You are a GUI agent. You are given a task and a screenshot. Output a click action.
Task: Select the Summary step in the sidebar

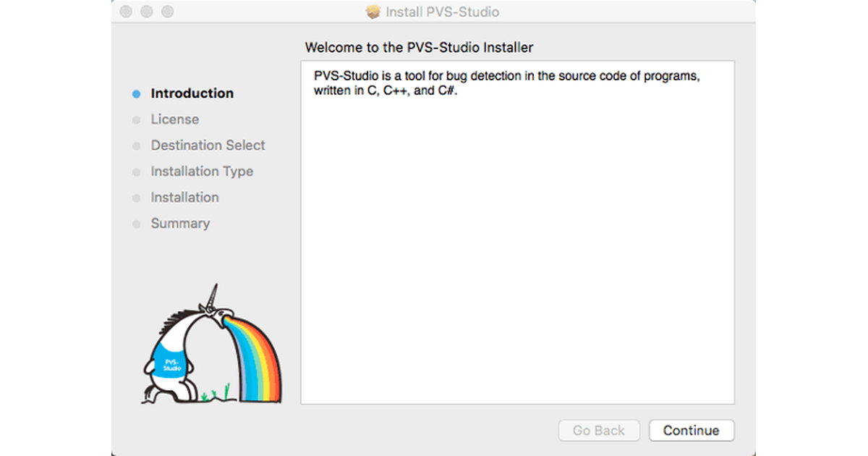(x=180, y=223)
